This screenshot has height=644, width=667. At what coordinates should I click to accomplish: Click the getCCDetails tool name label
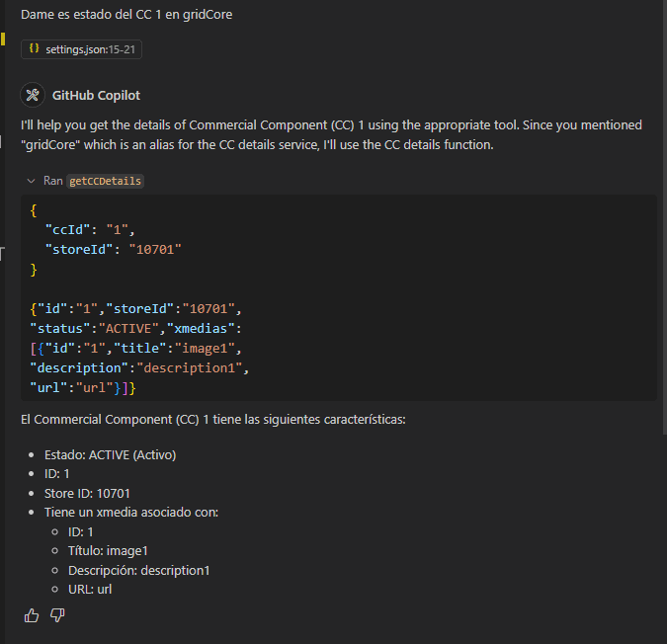click(x=105, y=181)
